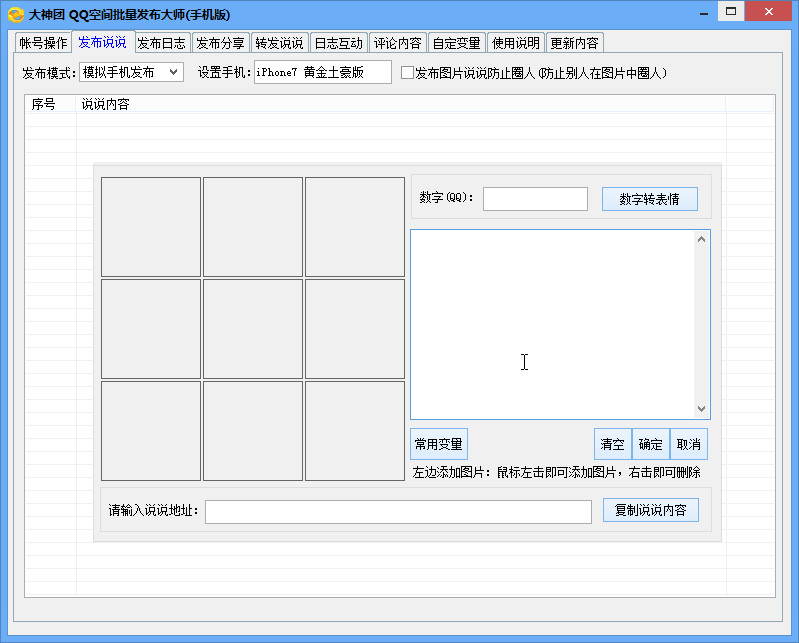Open the 帐号操作 tab

coord(43,43)
